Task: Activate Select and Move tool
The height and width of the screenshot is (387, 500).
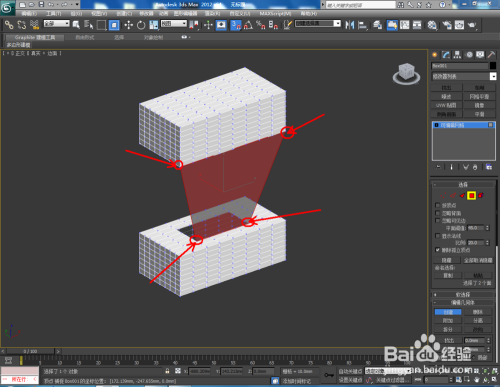Action: (x=128, y=25)
